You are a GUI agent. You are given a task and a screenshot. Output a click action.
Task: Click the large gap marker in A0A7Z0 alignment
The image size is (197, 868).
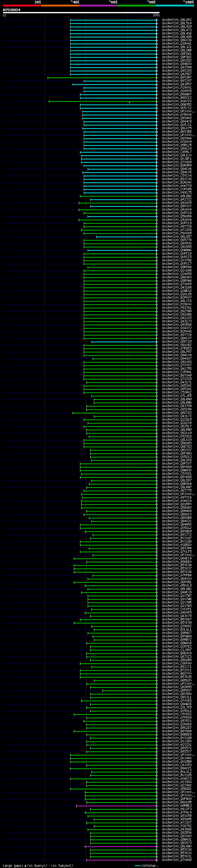coord(129,103)
